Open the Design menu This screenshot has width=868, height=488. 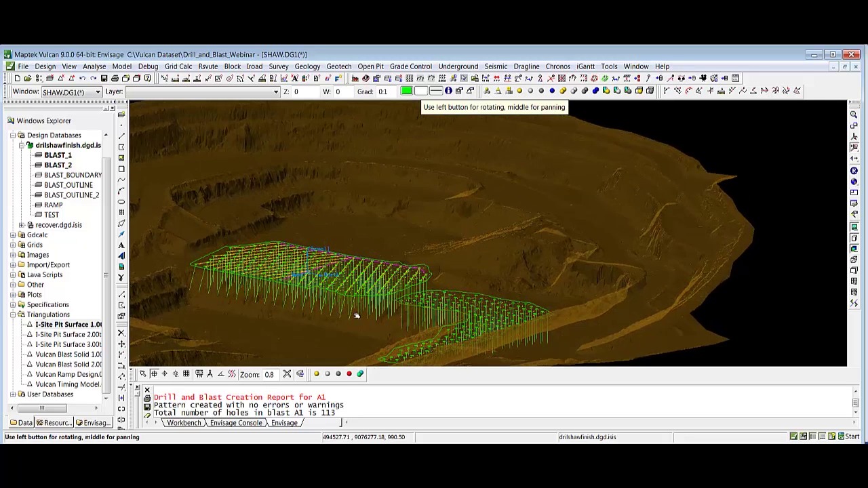[x=45, y=66]
